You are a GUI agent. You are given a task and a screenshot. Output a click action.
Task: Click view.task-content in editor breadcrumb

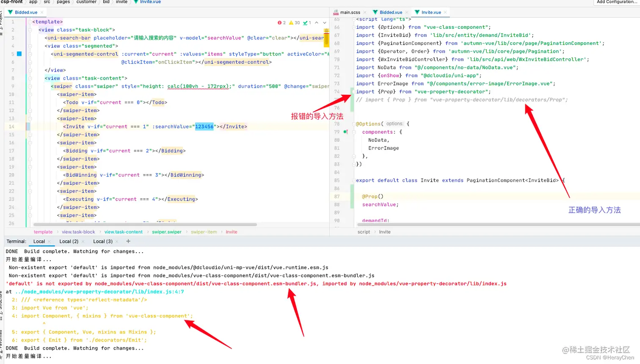[x=124, y=232]
